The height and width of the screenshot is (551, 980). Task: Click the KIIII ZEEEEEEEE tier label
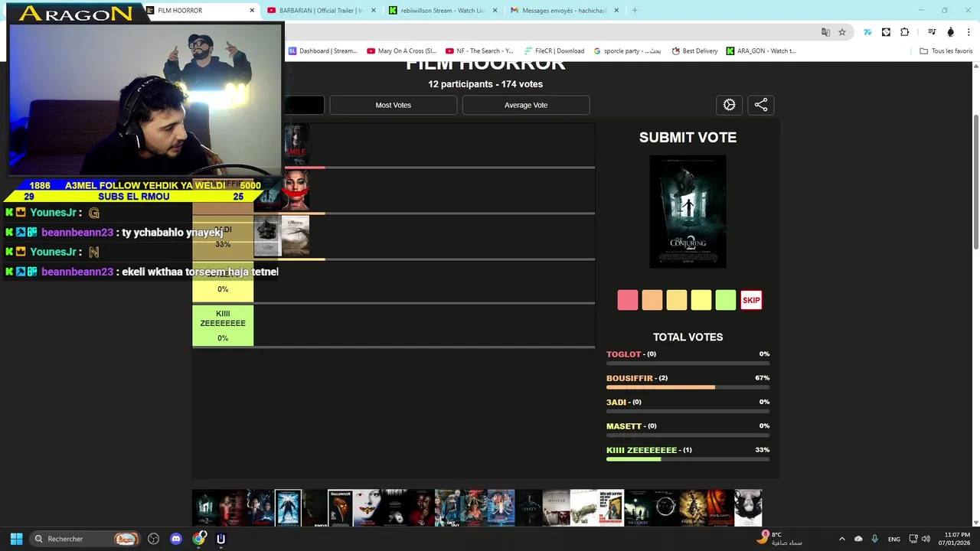223,325
